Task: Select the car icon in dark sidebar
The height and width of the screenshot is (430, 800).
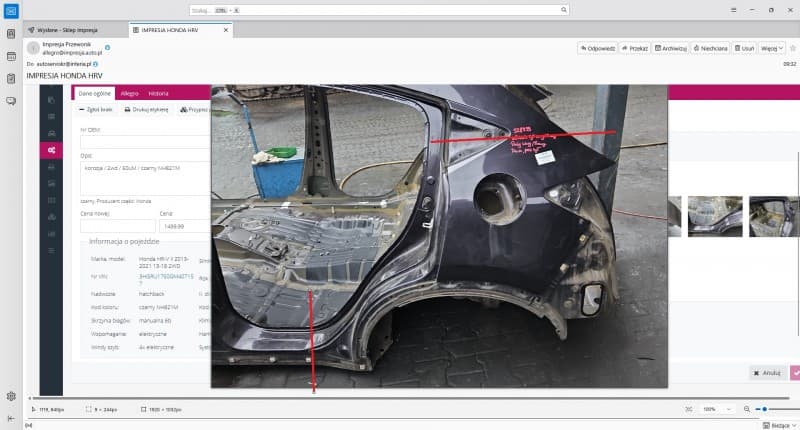Action: pos(51,133)
